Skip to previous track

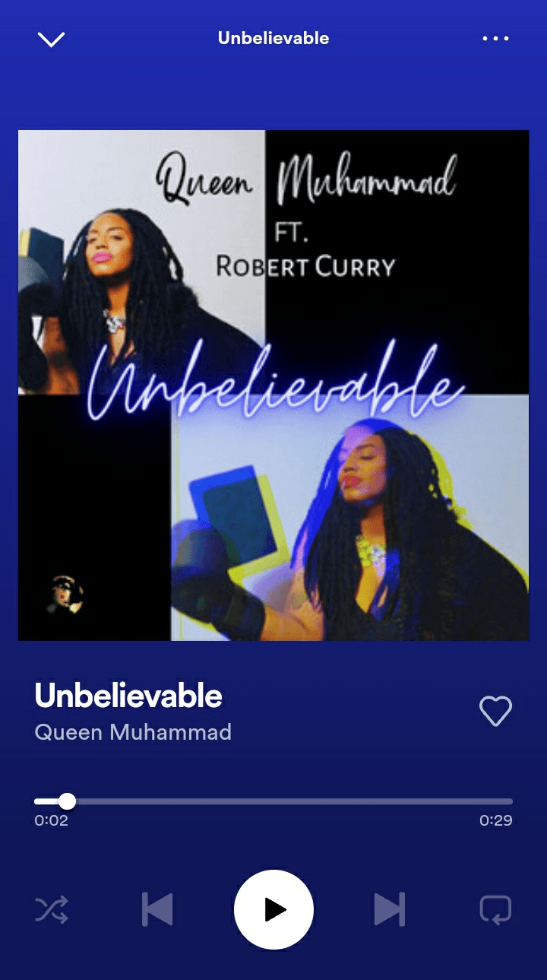coord(157,909)
